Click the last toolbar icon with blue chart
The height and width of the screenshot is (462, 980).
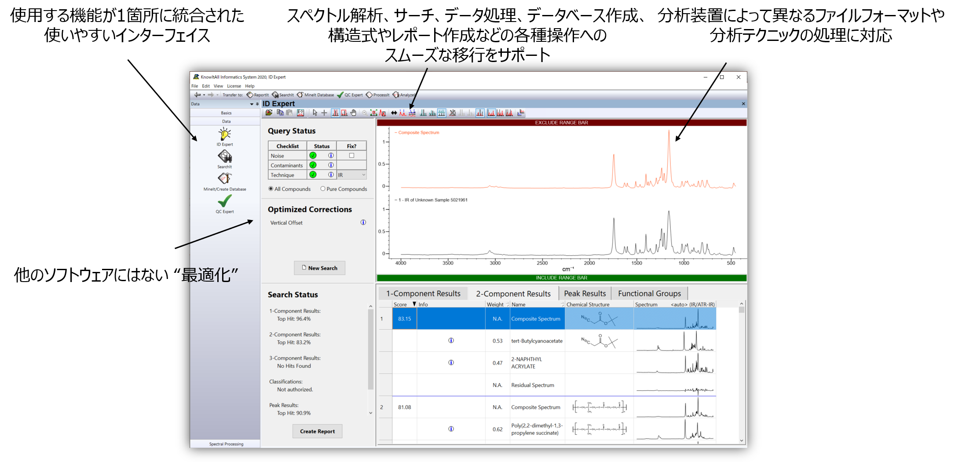[x=521, y=113]
